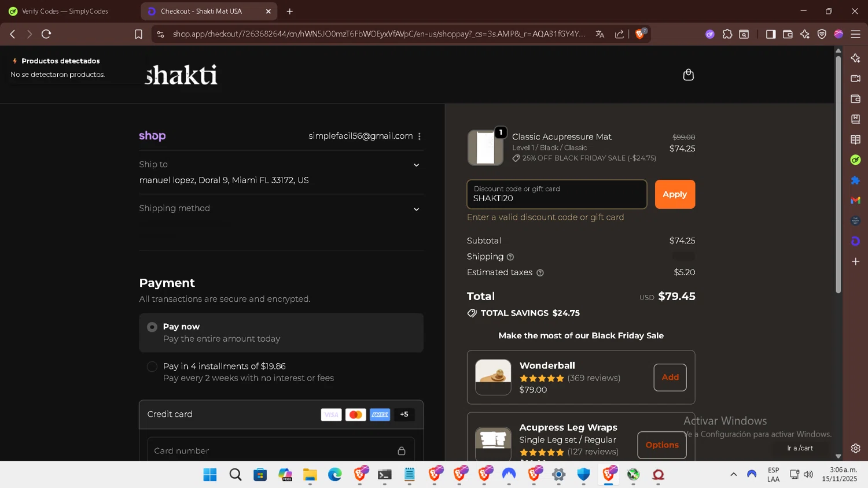Switch to Verify Codes — SimplyCodes tab

65,11
